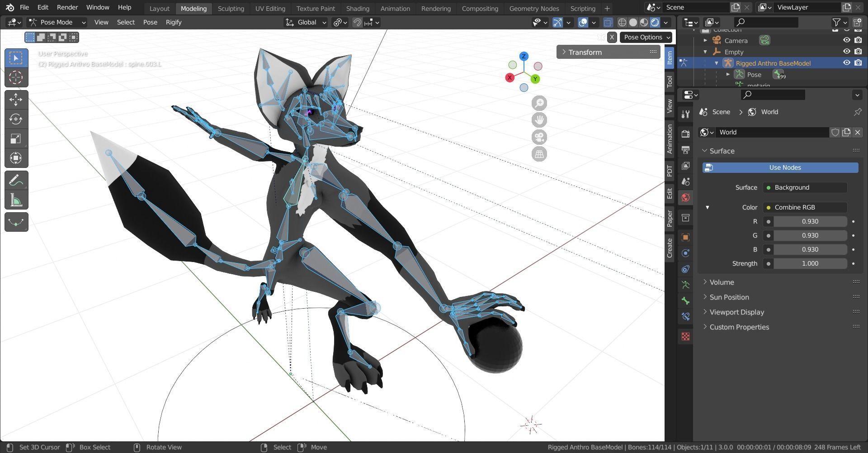Open Scene properties tab icon
The height and width of the screenshot is (453, 868).
[x=685, y=181]
